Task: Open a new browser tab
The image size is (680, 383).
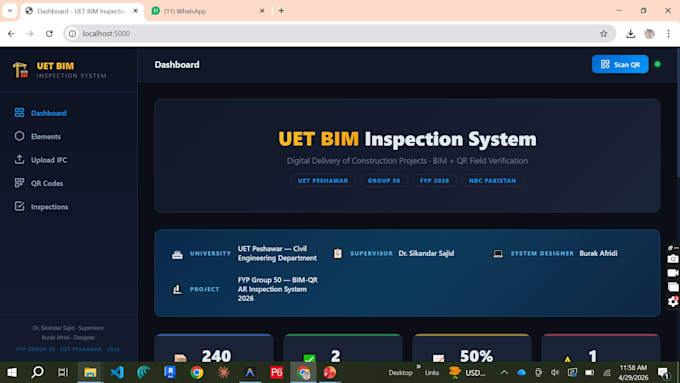Action: (281, 11)
